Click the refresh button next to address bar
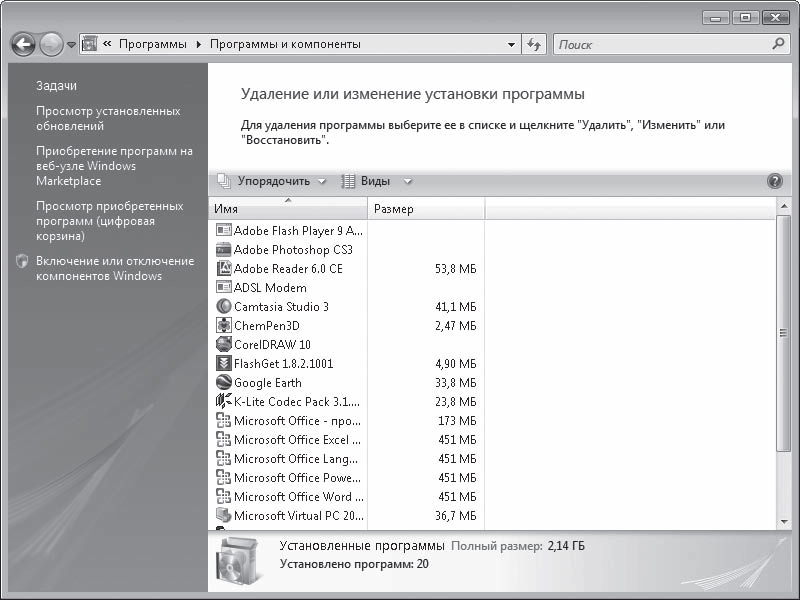 pyautogui.click(x=534, y=45)
